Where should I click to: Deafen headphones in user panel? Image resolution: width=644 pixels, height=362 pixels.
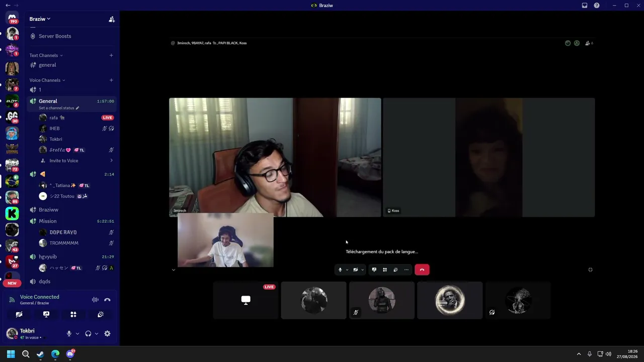click(x=88, y=333)
